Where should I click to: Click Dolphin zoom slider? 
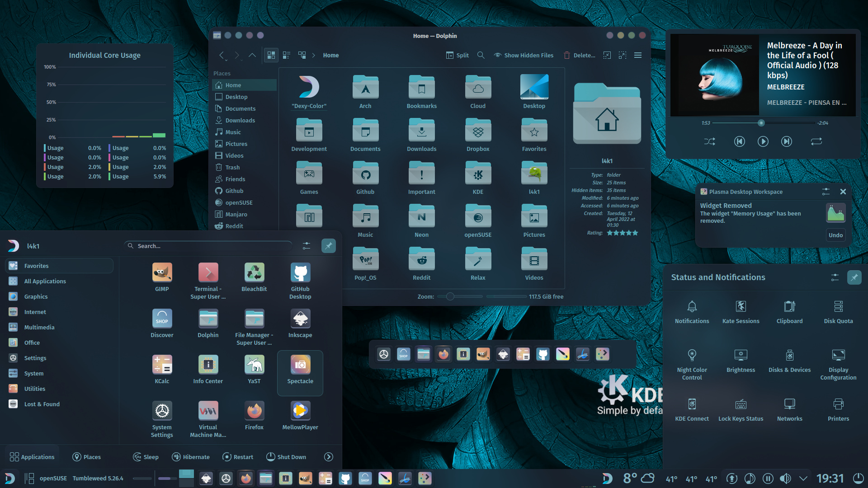460,296
